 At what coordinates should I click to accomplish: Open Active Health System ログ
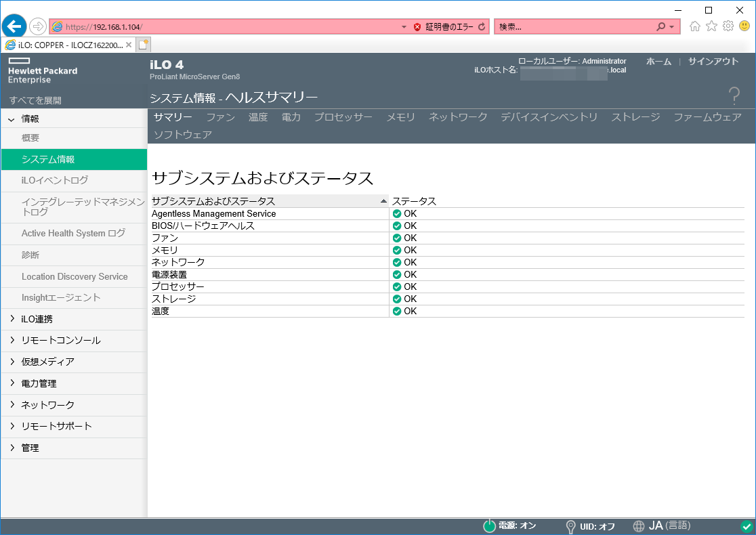pos(75,233)
